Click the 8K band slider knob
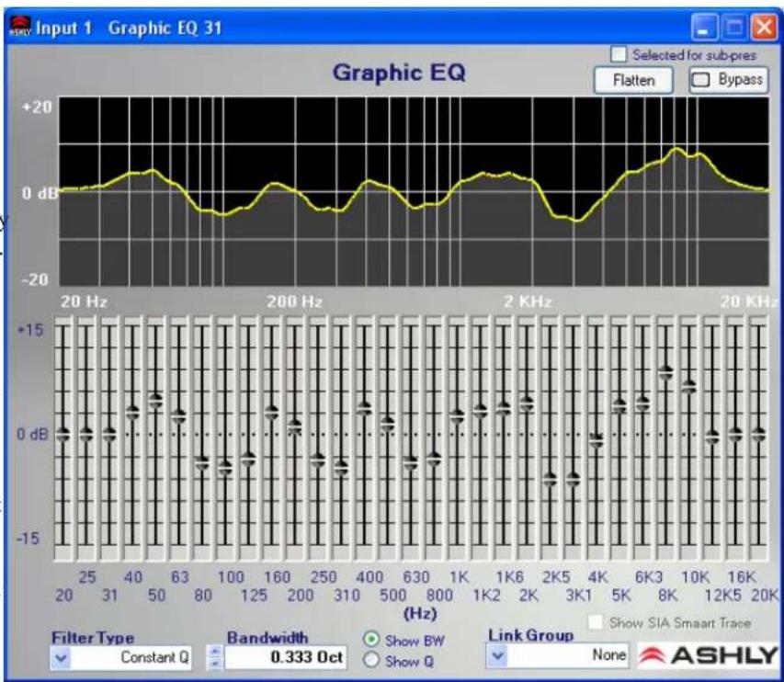 click(666, 372)
